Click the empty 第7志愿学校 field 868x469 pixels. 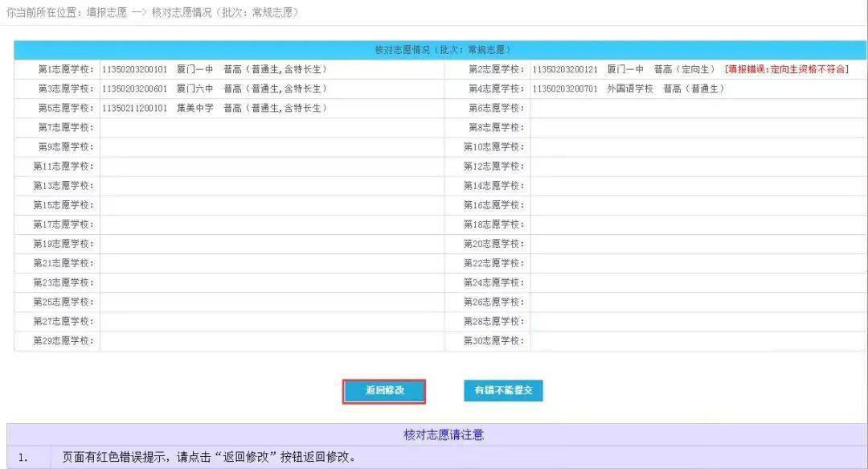pos(241,127)
